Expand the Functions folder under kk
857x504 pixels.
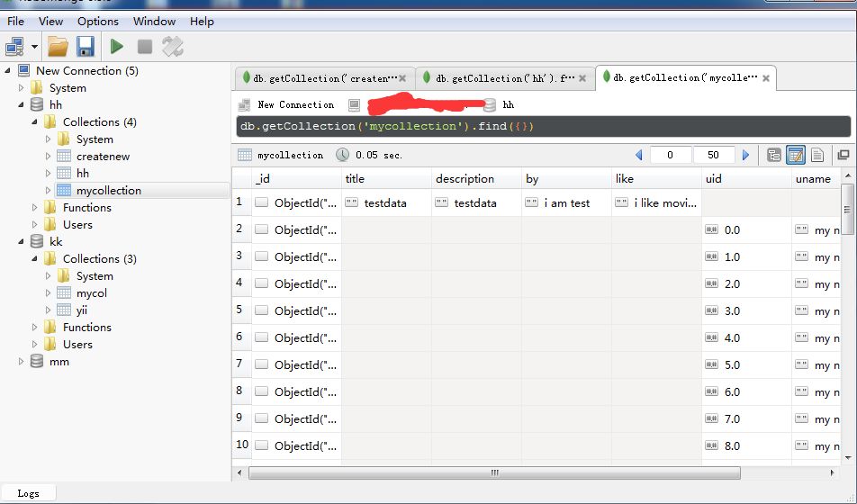pos(35,327)
